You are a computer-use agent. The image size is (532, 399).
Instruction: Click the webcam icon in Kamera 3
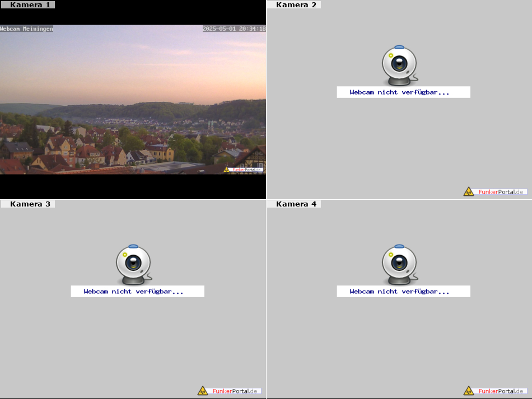coord(134,265)
